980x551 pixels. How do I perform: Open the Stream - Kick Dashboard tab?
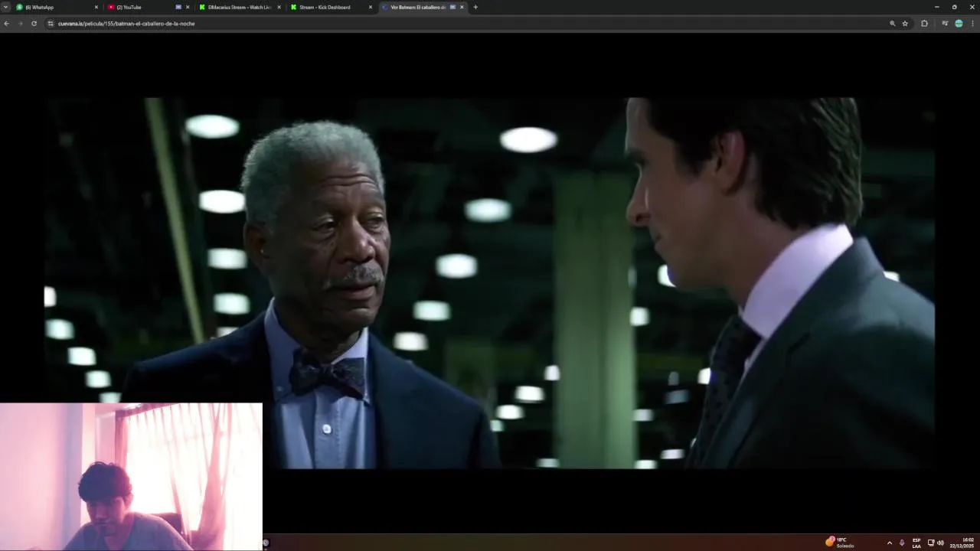click(x=330, y=7)
